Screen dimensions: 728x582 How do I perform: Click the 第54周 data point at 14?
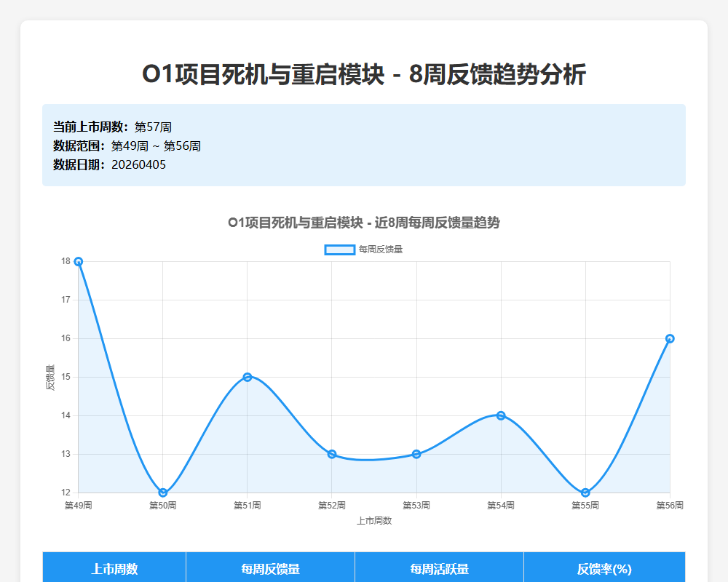(x=501, y=415)
